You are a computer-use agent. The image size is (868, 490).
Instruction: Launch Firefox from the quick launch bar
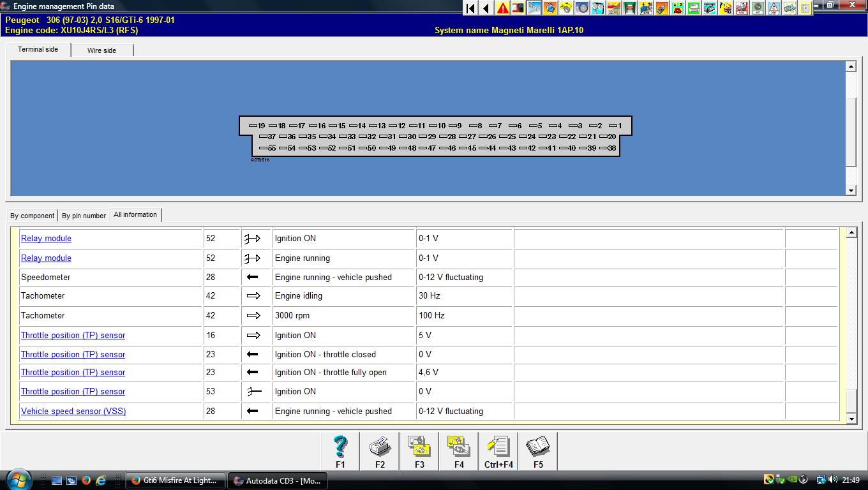click(86, 480)
